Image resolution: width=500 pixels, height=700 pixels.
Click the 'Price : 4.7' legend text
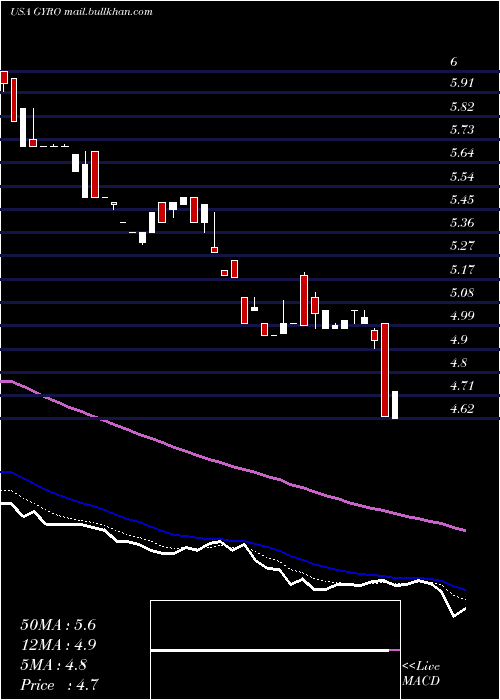pyautogui.click(x=59, y=685)
